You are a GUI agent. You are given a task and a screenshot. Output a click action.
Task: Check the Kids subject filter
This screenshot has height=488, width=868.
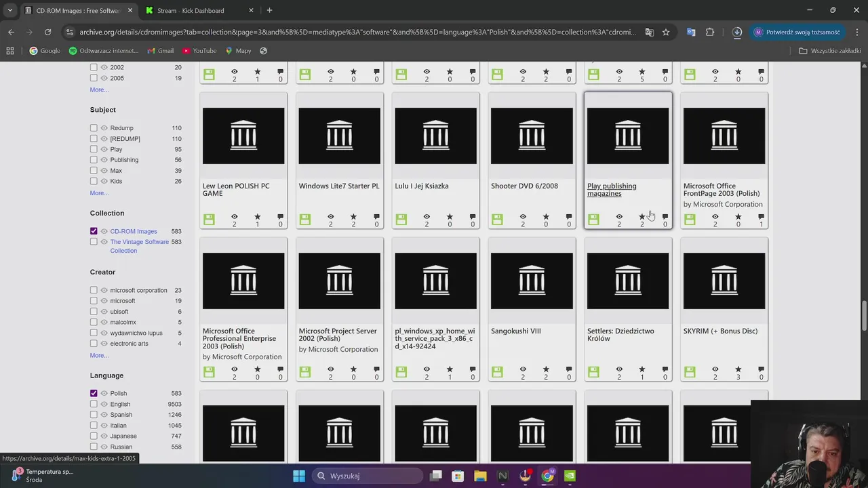(x=94, y=181)
